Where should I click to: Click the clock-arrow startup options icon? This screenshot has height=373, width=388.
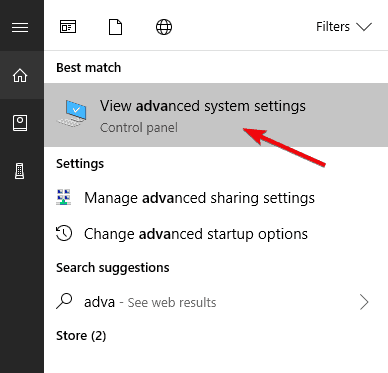pyautogui.click(x=64, y=233)
